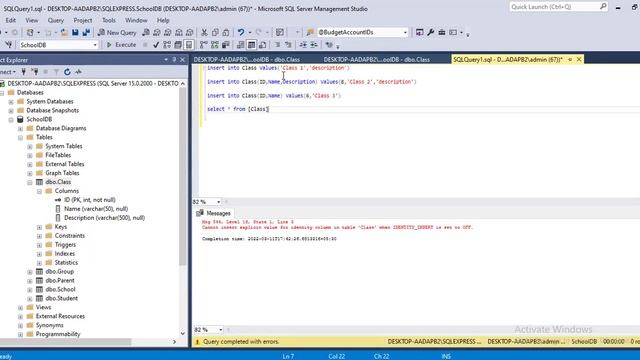
Task: Click Display Estimated Execution Plan icon
Action: point(167,45)
